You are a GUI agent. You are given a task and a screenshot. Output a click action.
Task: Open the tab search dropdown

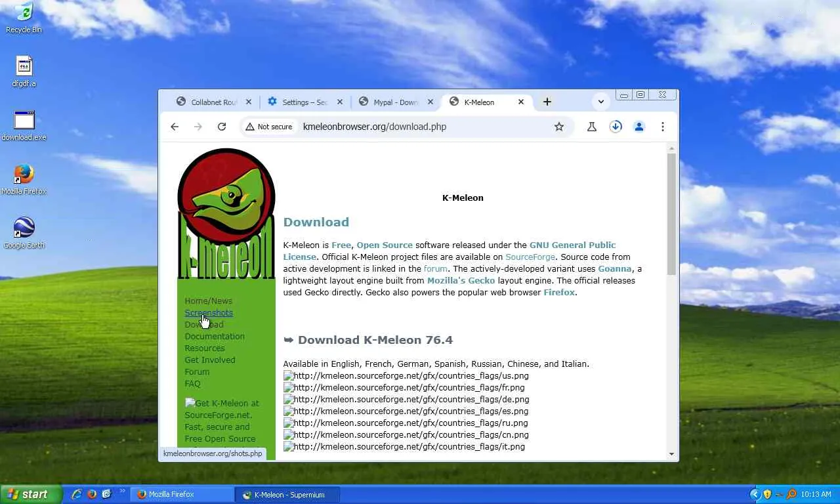[601, 102]
